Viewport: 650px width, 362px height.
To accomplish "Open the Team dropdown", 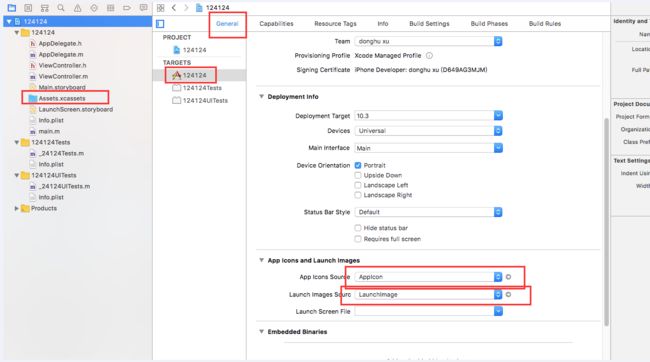I will click(x=428, y=41).
